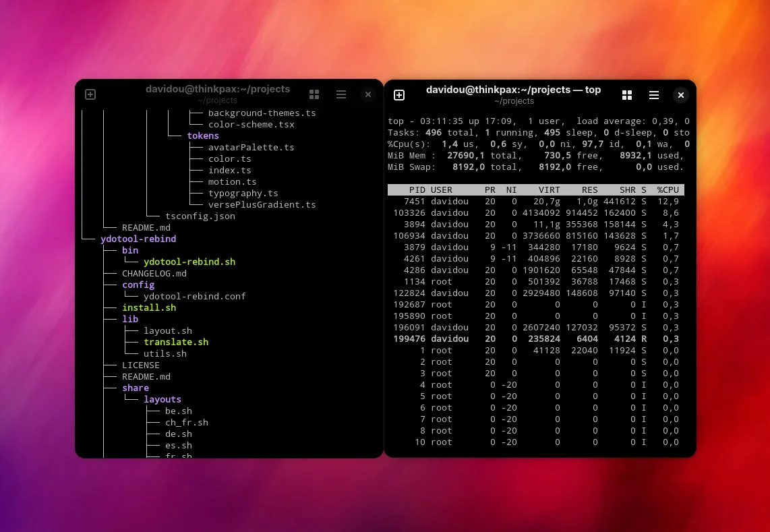Screen dimensions: 770x532
Task: Click process row with PID 103326
Action: coord(536,212)
